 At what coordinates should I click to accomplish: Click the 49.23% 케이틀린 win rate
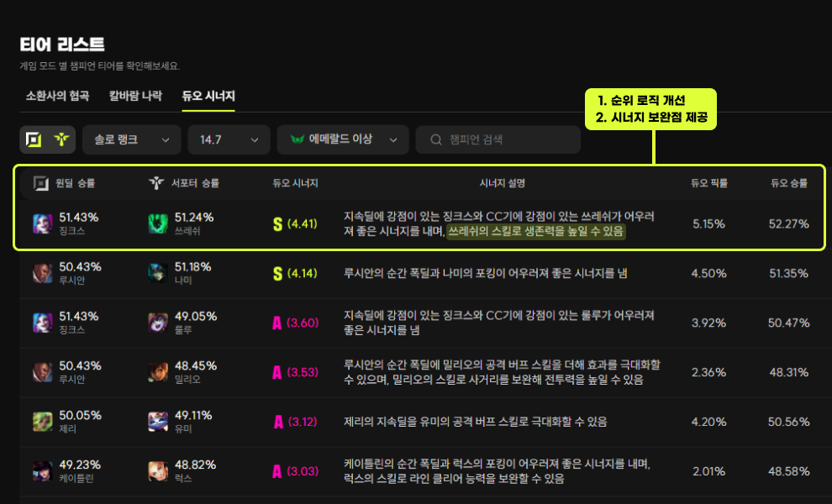[x=80, y=465]
